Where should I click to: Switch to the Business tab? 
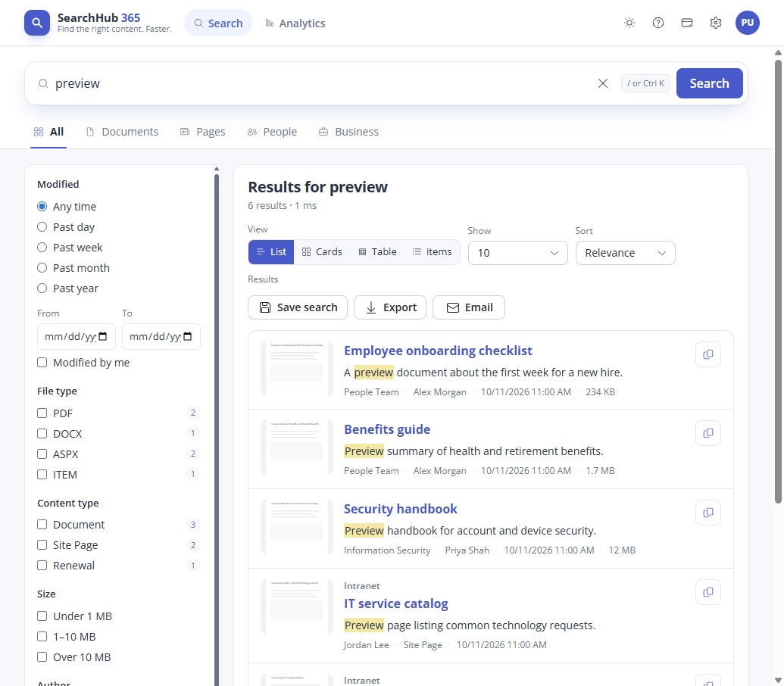[x=349, y=132]
